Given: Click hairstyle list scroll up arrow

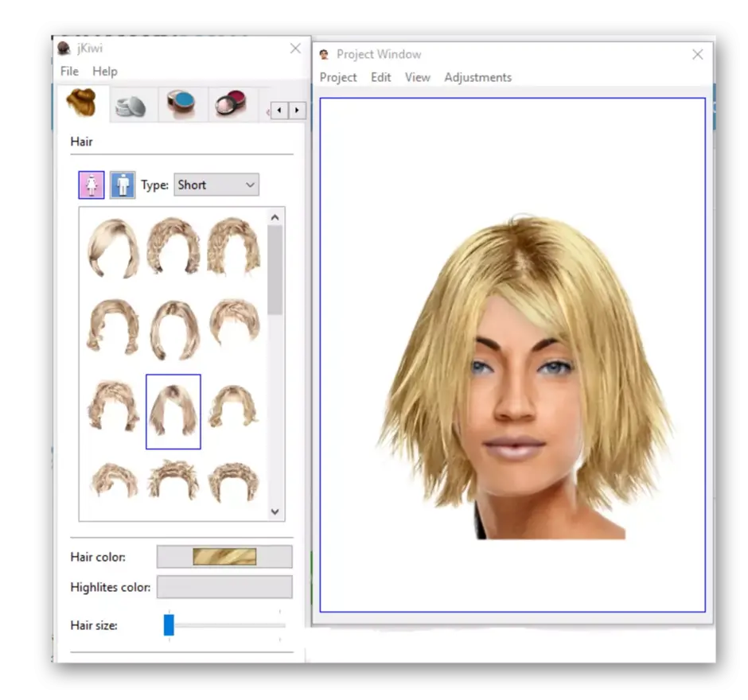Looking at the screenshot, I should (x=275, y=217).
